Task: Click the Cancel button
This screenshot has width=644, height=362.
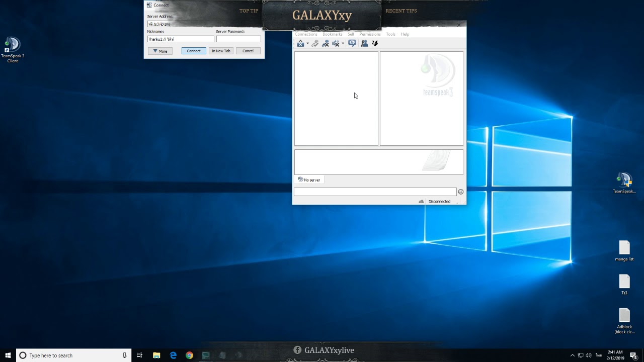Action: 248,51
